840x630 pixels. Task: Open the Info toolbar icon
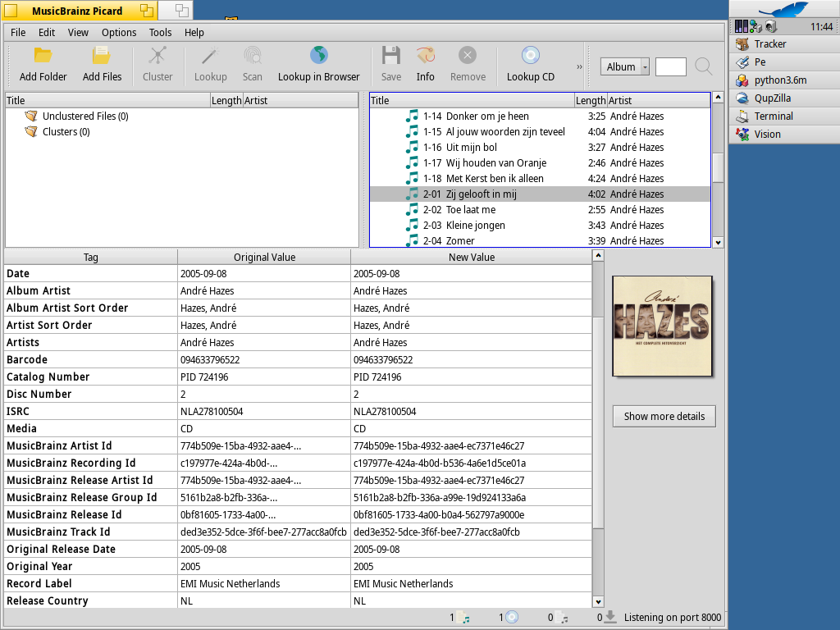pos(426,55)
